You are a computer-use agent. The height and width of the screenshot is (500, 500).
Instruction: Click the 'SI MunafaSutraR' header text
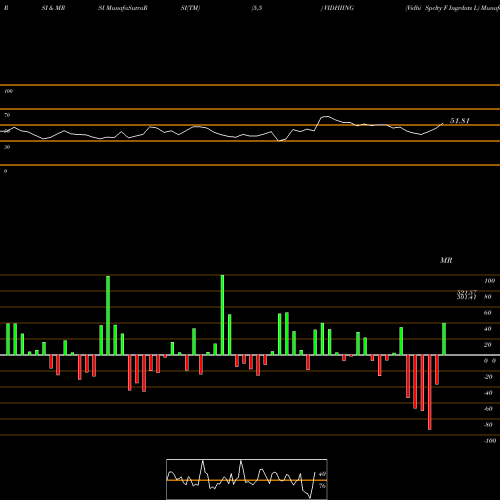click(123, 8)
